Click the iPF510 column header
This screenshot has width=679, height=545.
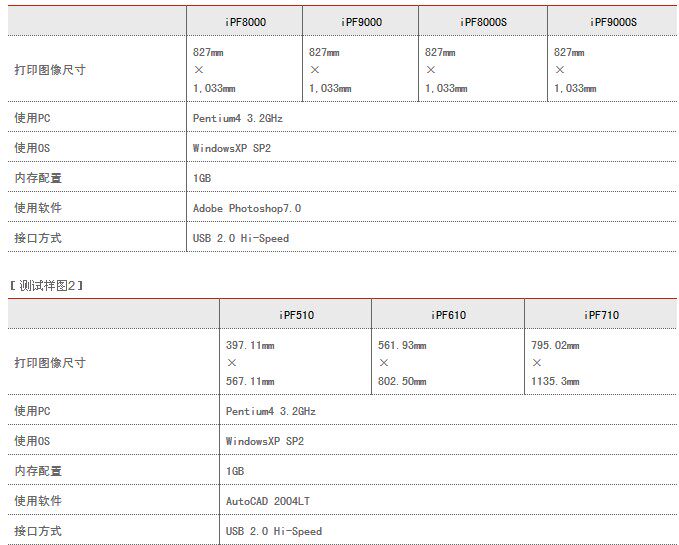click(296, 315)
